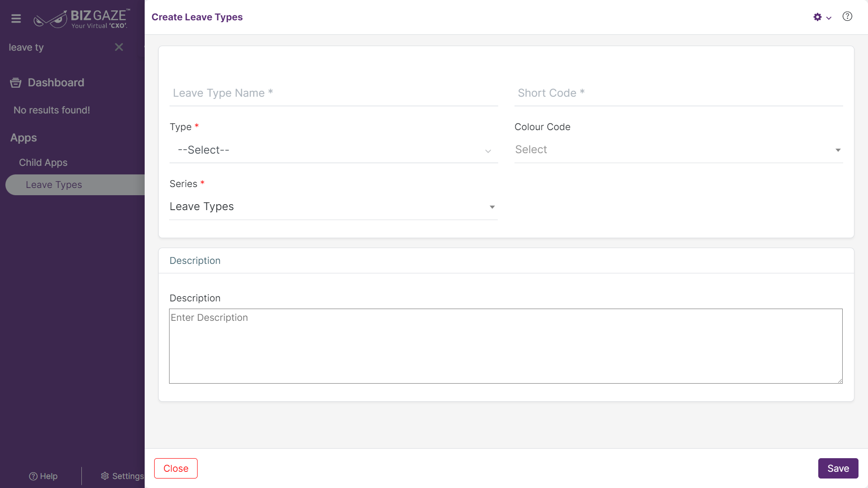Open the Colour Code Select dropdown

(x=679, y=150)
